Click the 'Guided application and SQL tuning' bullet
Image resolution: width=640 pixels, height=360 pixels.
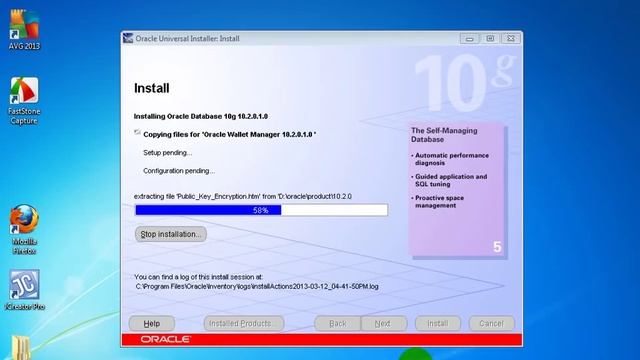[x=449, y=180]
